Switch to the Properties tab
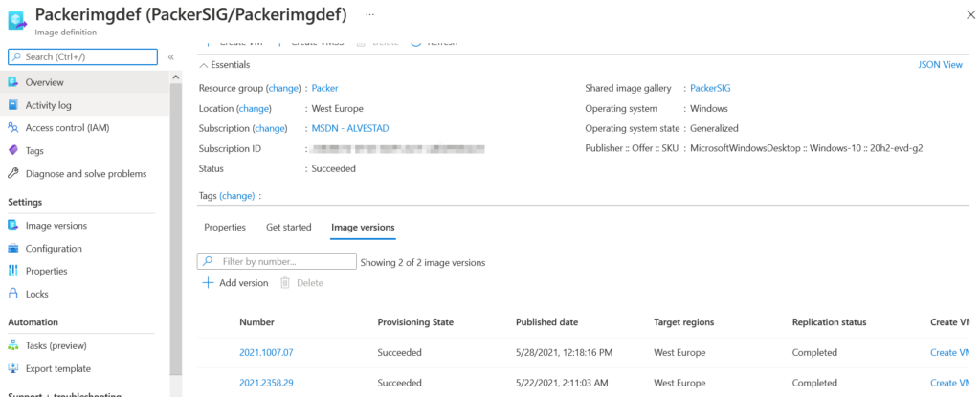This screenshot has width=980, height=397. point(225,227)
